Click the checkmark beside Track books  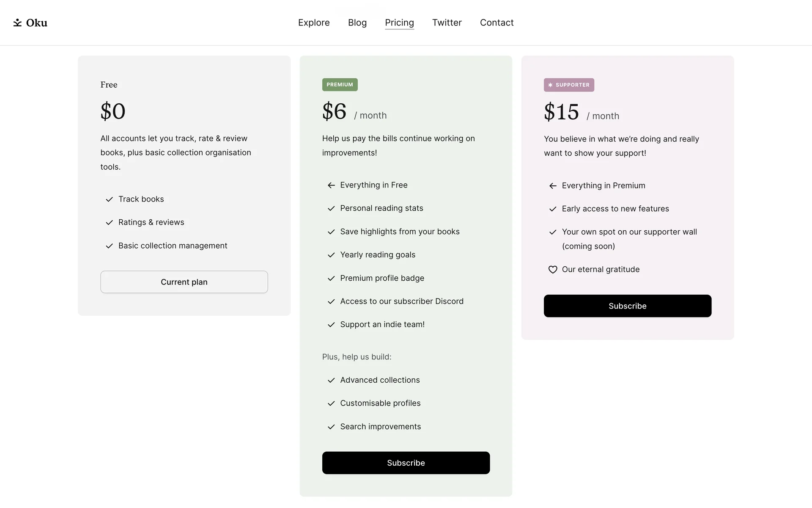[110, 199]
